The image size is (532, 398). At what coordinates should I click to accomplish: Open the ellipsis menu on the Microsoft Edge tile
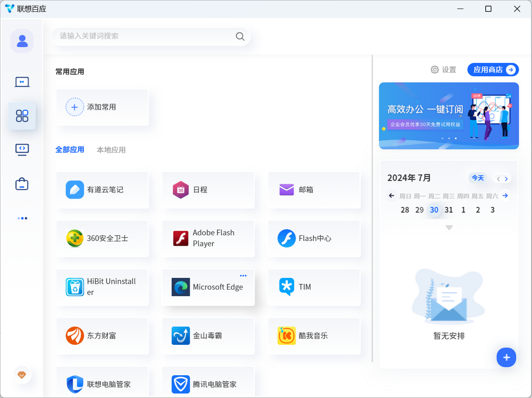[243, 275]
